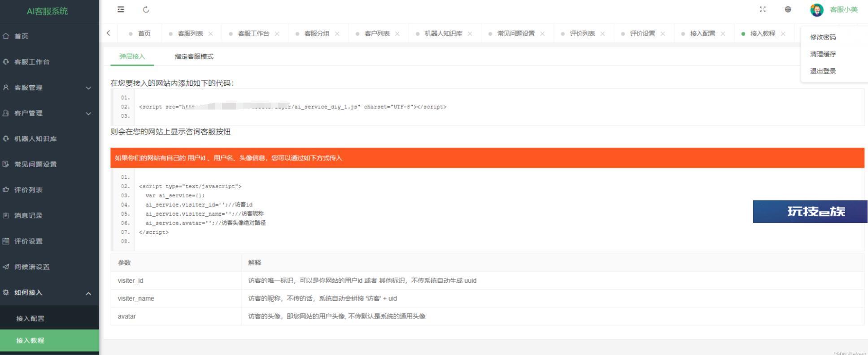Click the 消息记录 sidebar icon
This screenshot has width=868, height=355.
6,215
